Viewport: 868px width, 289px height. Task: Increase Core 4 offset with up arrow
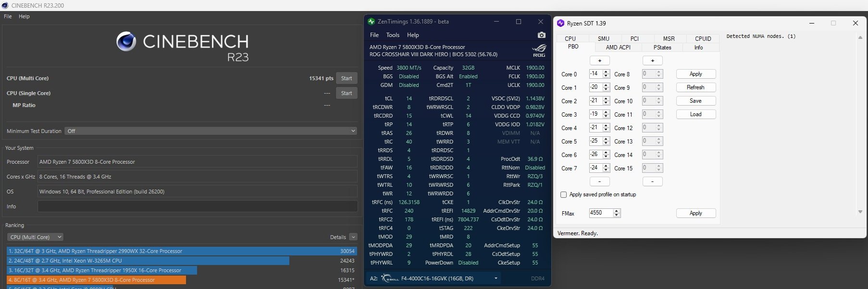tap(606, 126)
